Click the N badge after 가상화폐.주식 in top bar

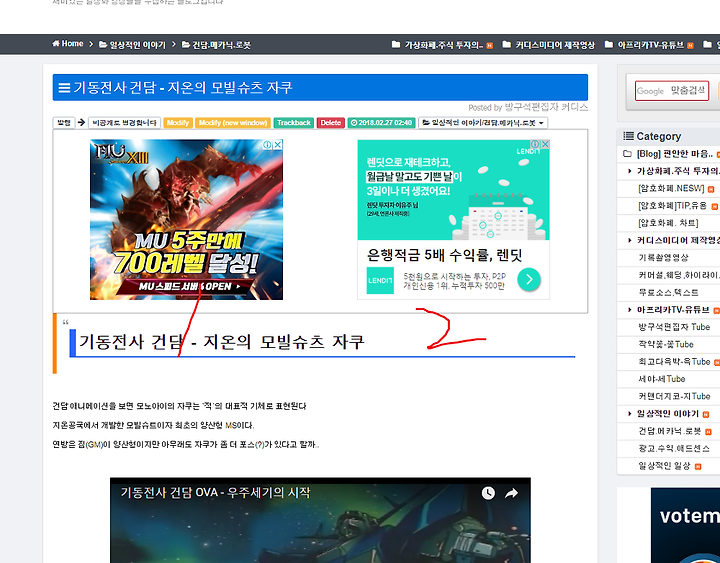click(x=489, y=45)
